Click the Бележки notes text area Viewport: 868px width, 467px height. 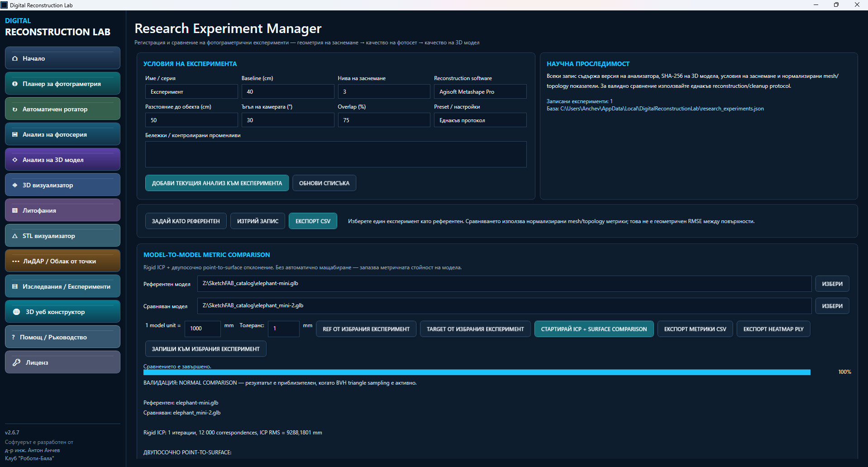coord(336,154)
